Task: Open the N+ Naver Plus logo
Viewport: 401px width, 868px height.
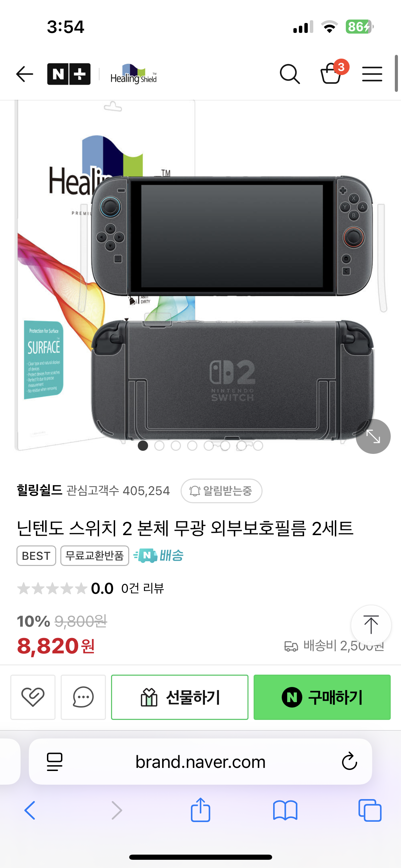Action: pos(69,74)
